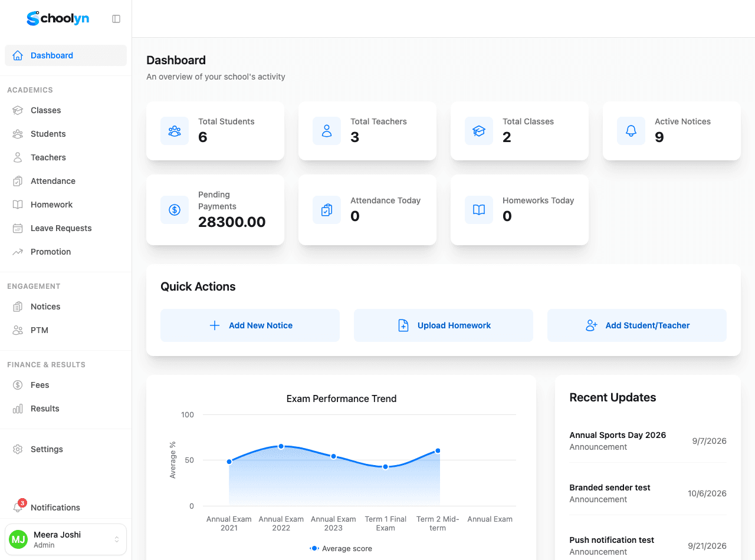755x560 pixels.
Task: Click the Settings gear icon
Action: [x=18, y=449]
